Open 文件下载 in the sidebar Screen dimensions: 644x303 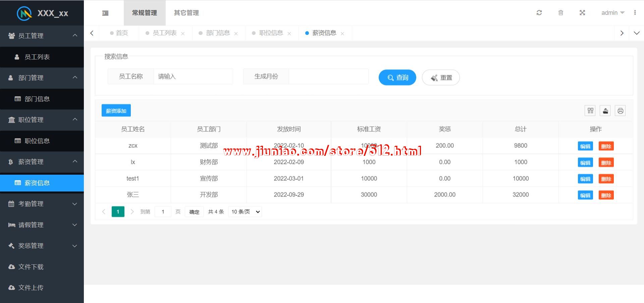click(42, 267)
